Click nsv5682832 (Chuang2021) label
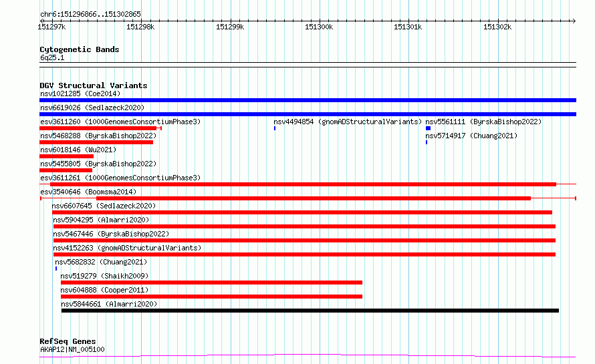The height and width of the screenshot is (364, 595). point(101,262)
